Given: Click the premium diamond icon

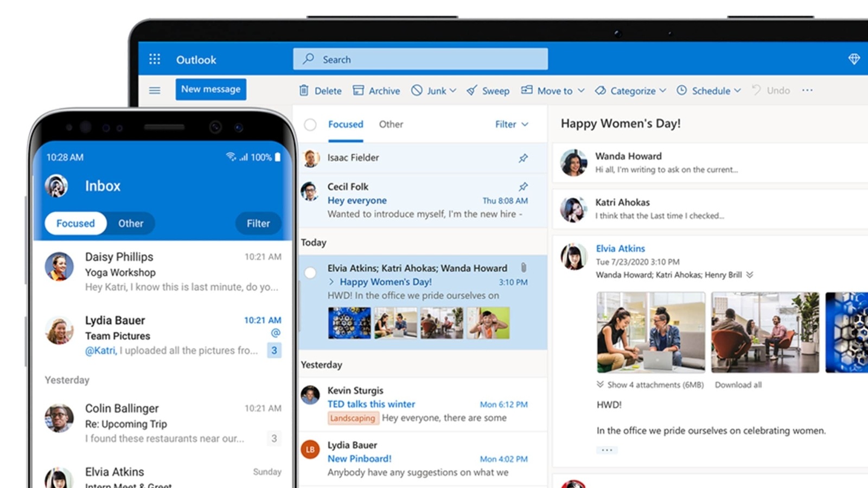Looking at the screenshot, I should [x=854, y=59].
